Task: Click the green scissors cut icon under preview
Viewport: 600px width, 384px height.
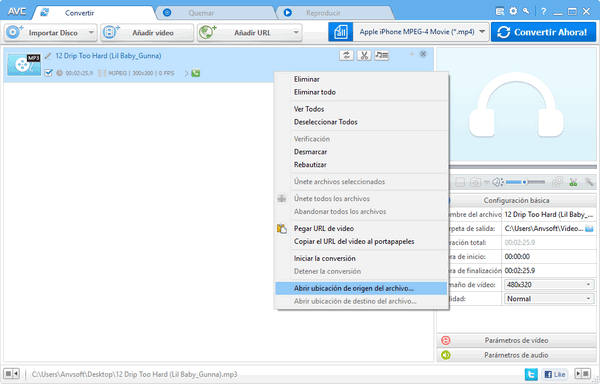Action: [573, 182]
